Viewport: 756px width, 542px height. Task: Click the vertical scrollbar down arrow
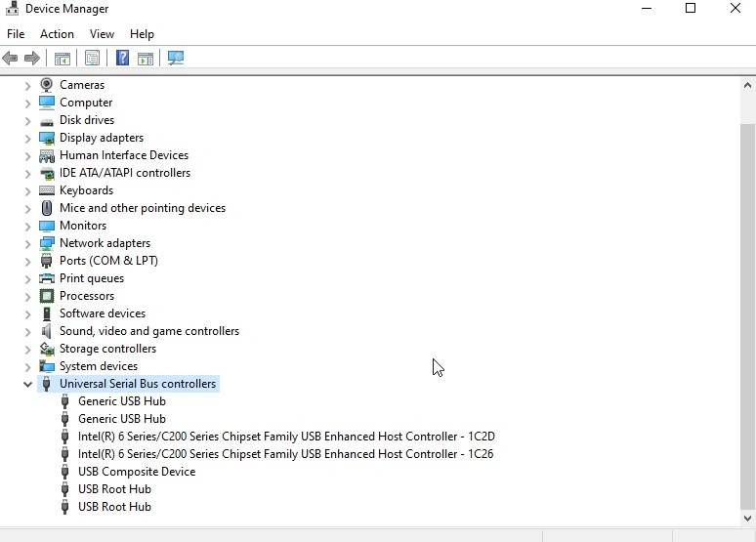747,519
